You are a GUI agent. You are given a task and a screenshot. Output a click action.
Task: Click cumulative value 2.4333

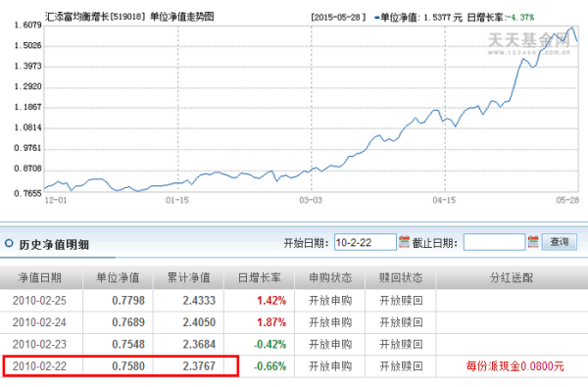[199, 301]
